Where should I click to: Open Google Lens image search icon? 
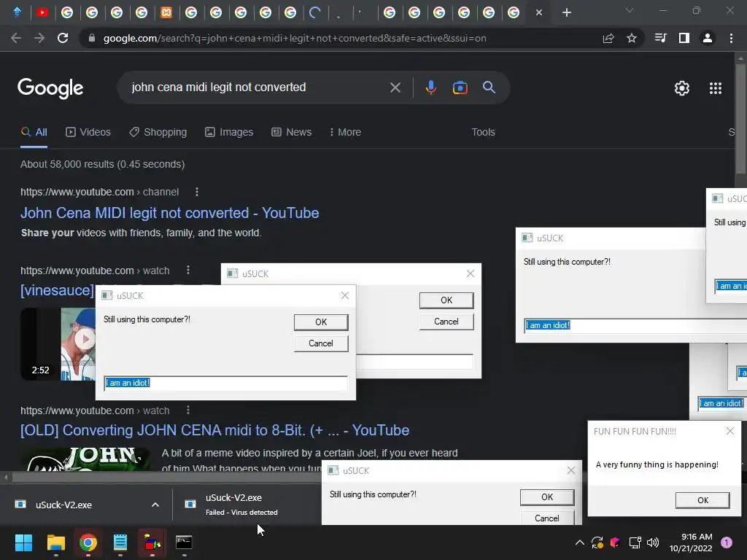[460, 87]
